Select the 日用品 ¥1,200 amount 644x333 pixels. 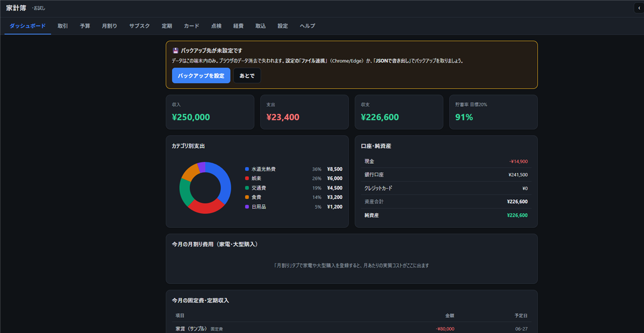[334, 207]
